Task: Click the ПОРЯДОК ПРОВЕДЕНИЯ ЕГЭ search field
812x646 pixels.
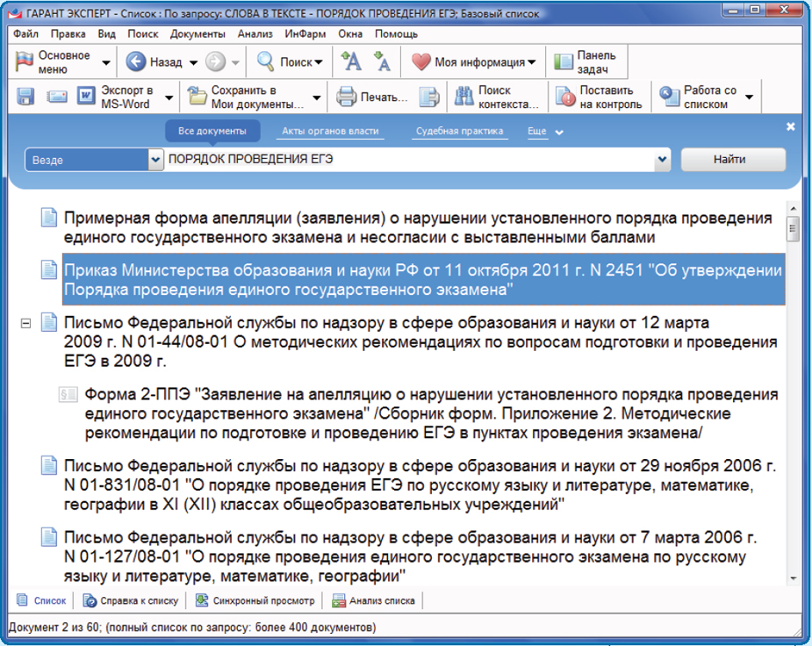Action: click(408, 161)
